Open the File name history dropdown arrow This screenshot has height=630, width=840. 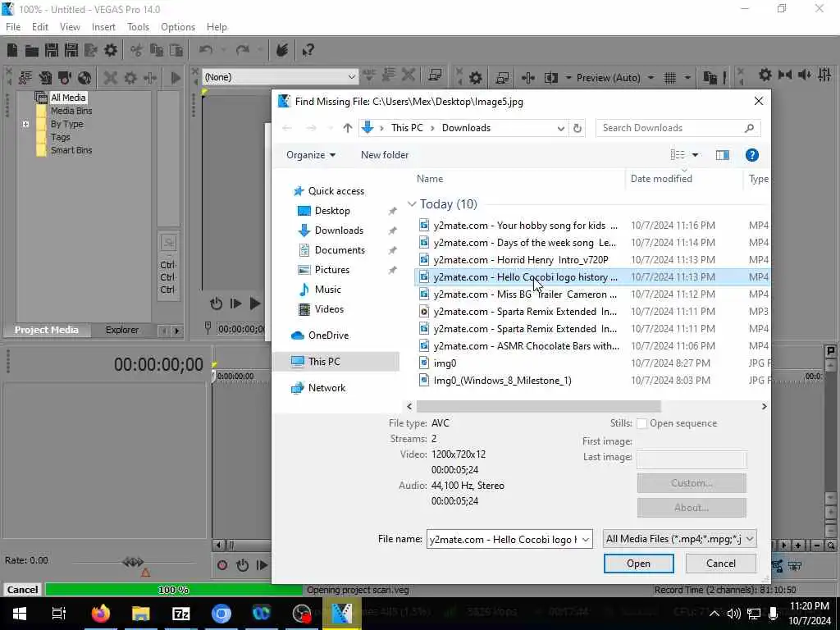click(x=586, y=540)
